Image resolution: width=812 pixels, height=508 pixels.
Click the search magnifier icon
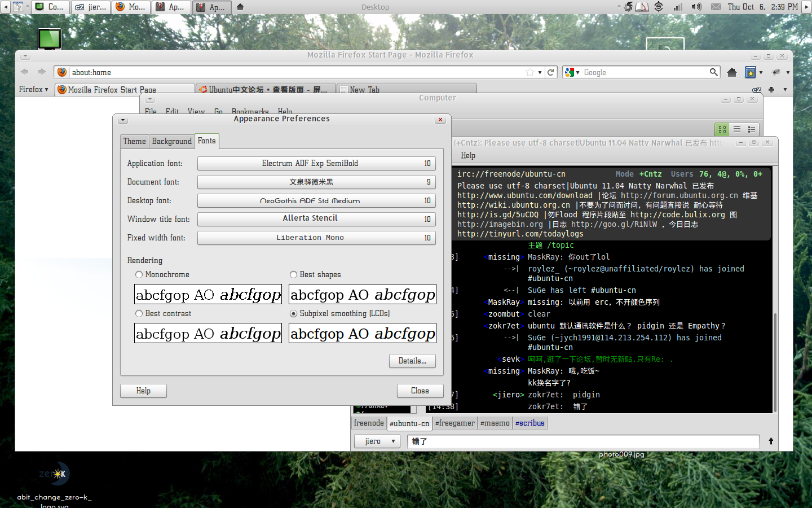713,72
